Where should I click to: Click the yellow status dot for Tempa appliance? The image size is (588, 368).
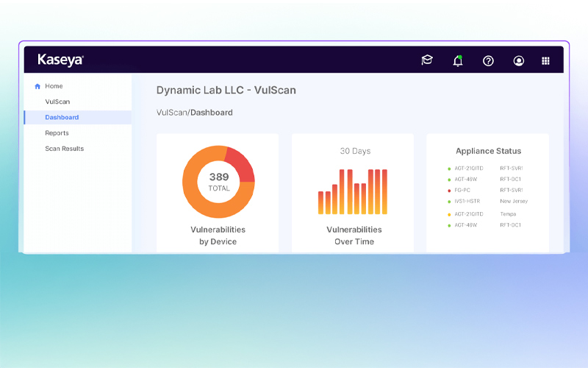tap(449, 214)
